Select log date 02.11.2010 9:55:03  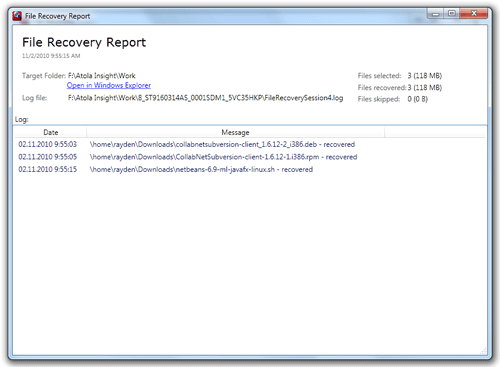[x=47, y=144]
